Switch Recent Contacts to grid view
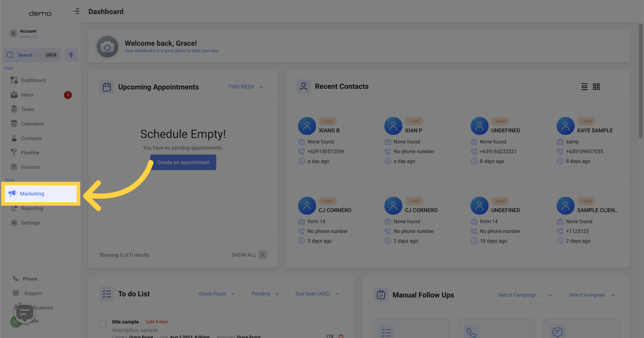This screenshot has height=338, width=644. [x=596, y=87]
